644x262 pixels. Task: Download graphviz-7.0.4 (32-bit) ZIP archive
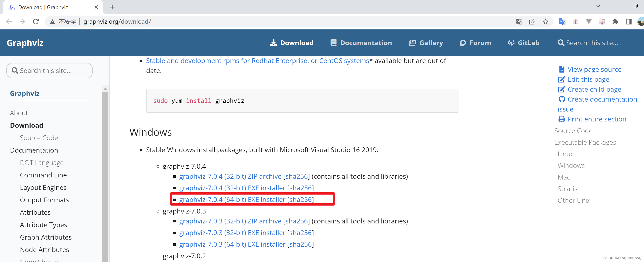[230, 176]
